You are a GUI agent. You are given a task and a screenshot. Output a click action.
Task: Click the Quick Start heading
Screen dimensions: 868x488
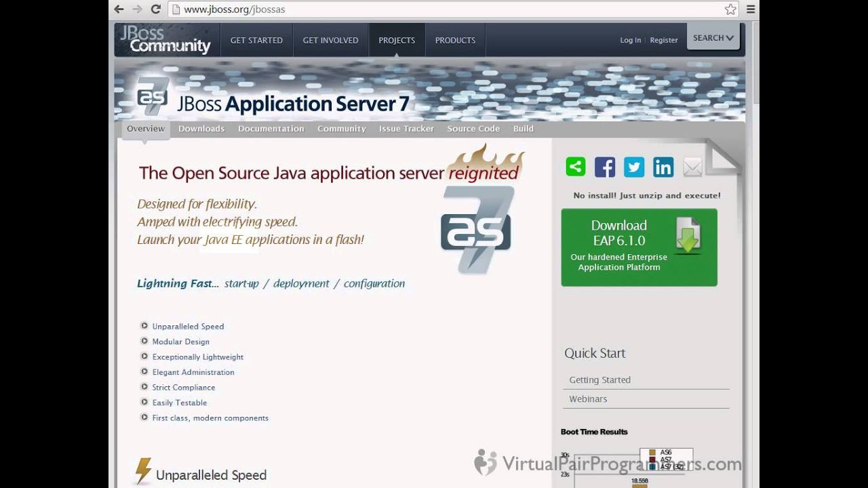(595, 353)
